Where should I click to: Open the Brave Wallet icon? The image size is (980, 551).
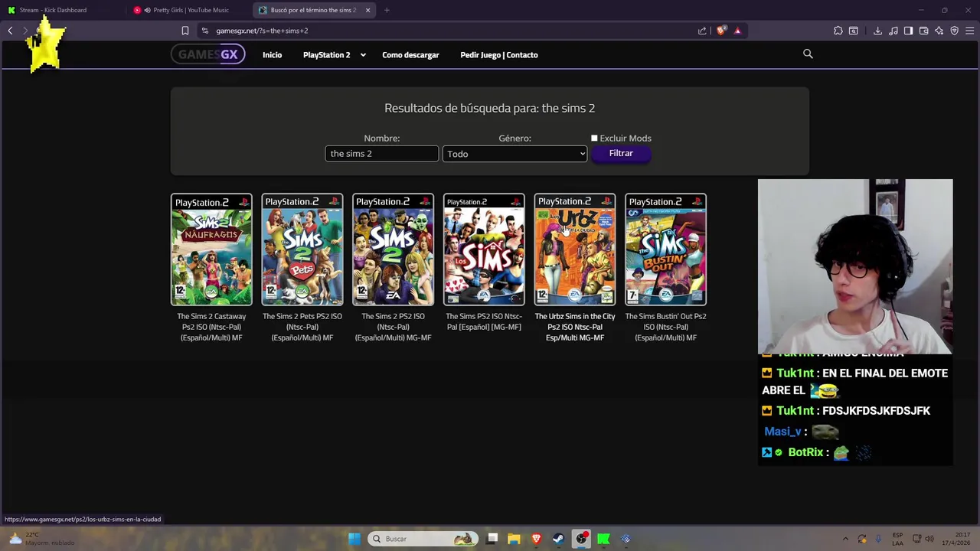point(923,31)
